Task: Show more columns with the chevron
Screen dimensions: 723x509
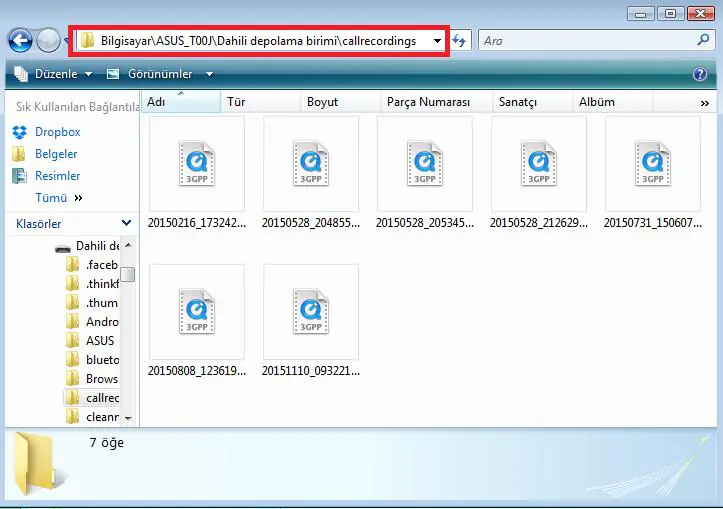Action: pyautogui.click(x=706, y=103)
